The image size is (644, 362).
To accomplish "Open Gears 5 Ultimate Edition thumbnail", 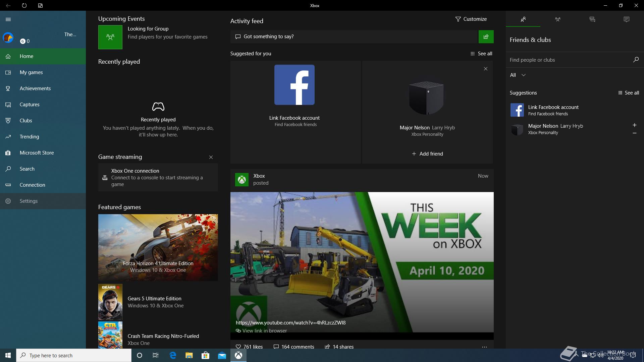I will coord(110,302).
